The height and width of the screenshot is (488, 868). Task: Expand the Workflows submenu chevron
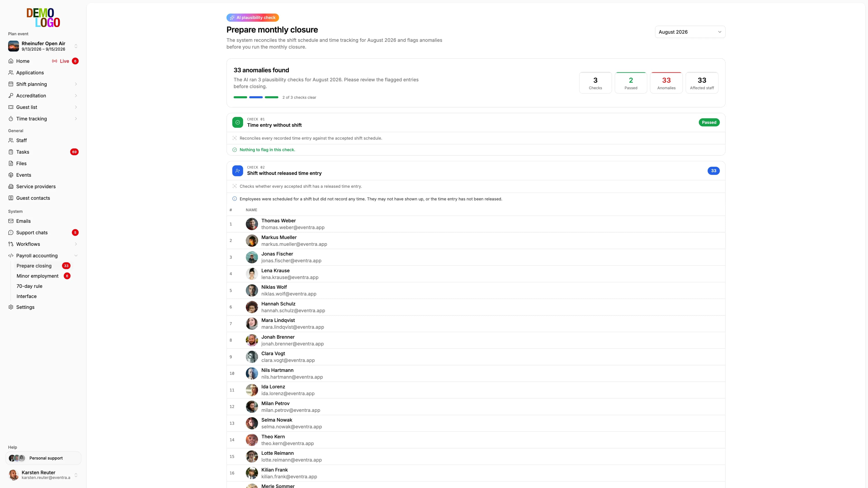pyautogui.click(x=76, y=244)
